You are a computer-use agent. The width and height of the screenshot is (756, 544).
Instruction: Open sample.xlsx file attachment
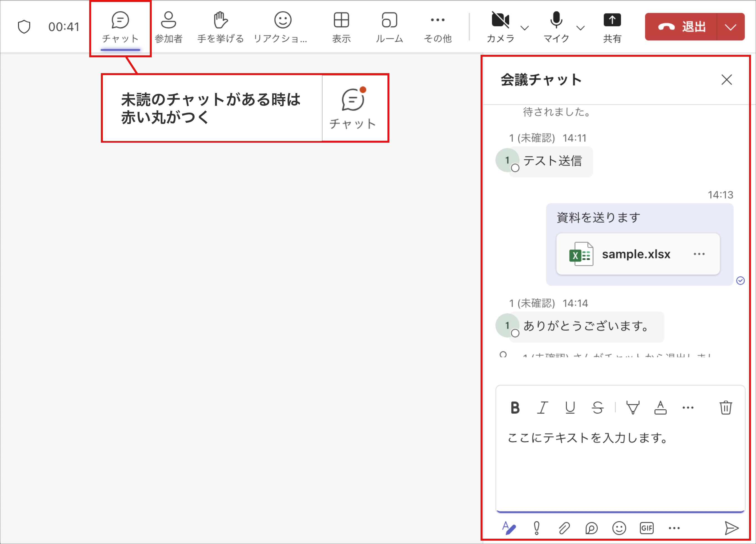635,254
